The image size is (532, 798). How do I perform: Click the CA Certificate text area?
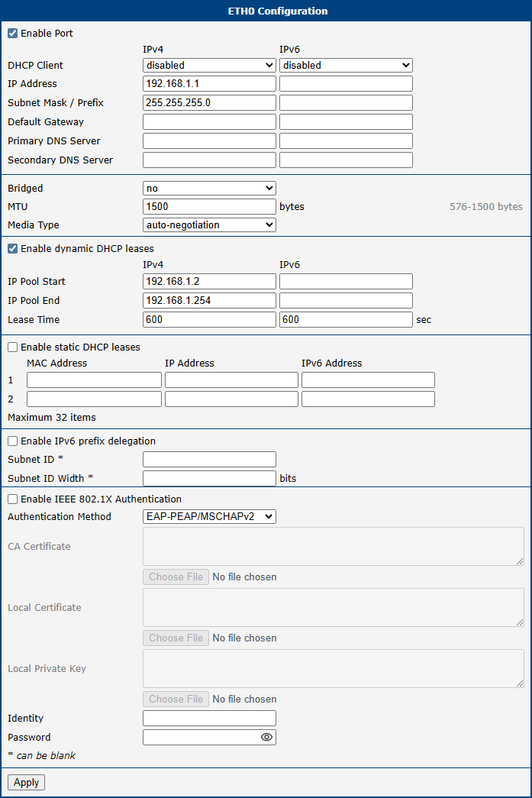[x=334, y=547]
